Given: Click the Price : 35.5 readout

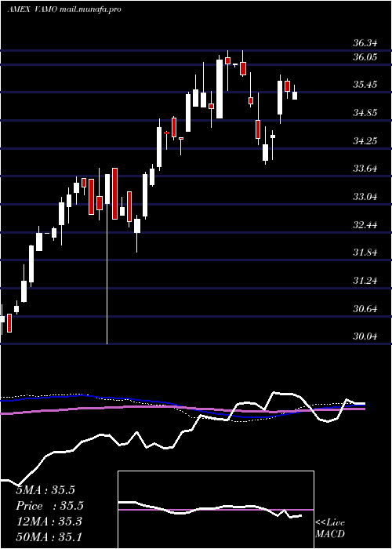Looking at the screenshot, I should [50, 506].
